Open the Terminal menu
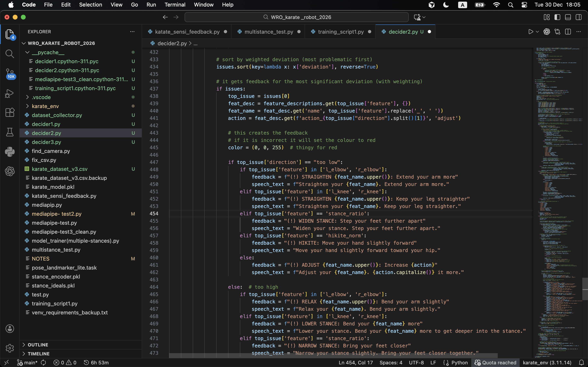The image size is (588, 367). coord(175,5)
